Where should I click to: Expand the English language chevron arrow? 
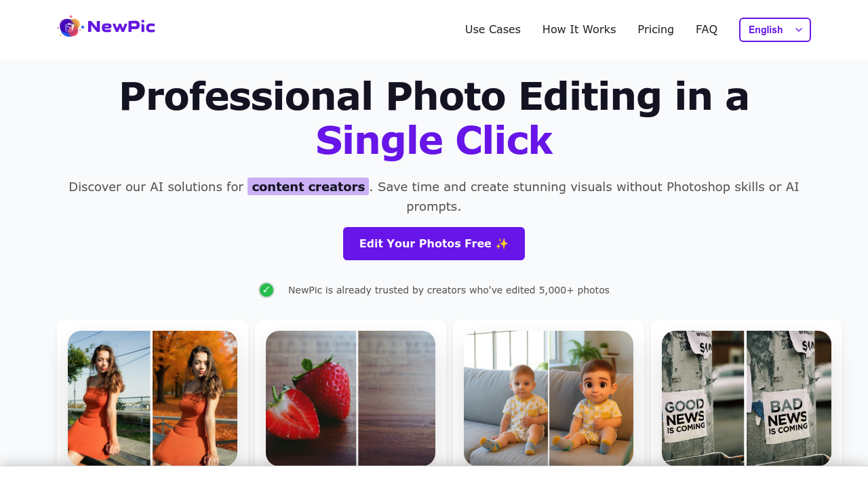click(x=798, y=30)
